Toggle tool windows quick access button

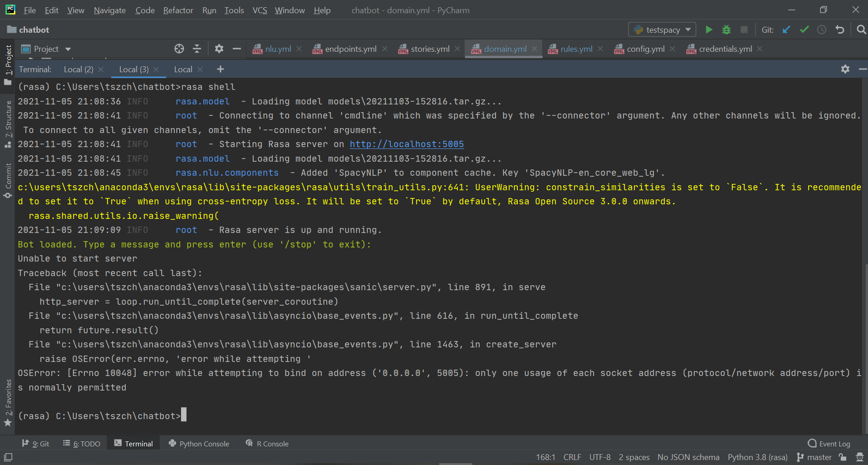8,457
